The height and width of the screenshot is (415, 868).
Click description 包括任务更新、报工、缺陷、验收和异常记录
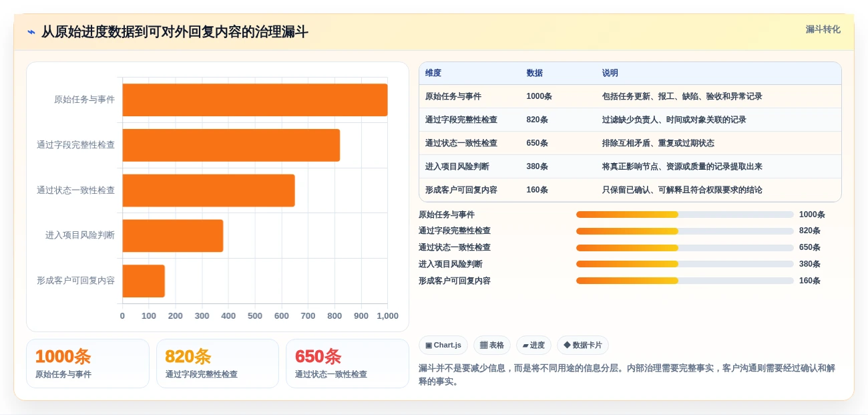click(x=682, y=96)
